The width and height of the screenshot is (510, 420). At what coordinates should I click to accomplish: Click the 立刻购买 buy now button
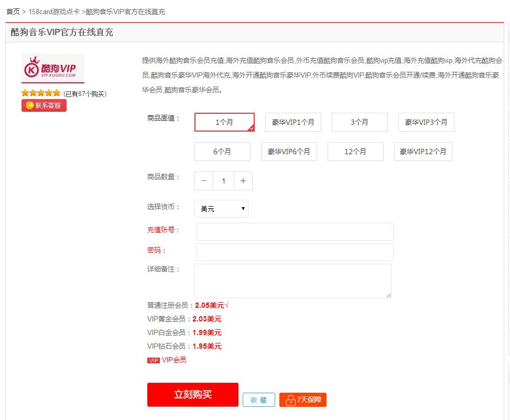(193, 395)
